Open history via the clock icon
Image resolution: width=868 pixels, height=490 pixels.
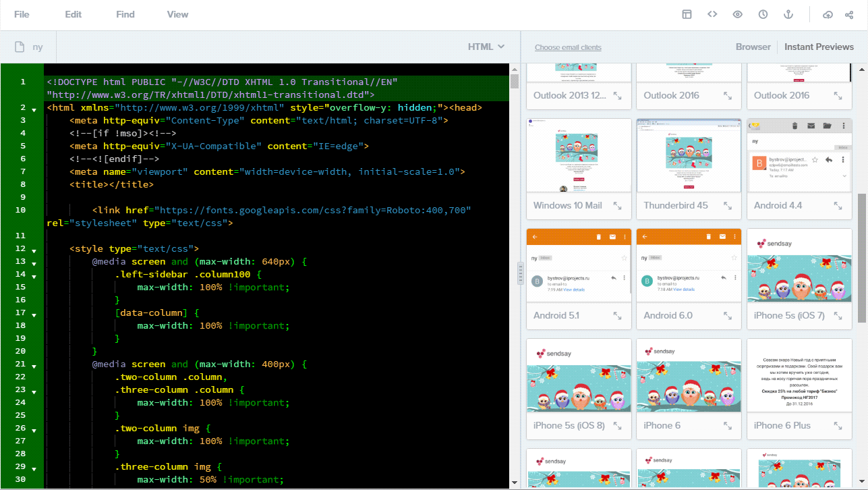pyautogui.click(x=763, y=14)
